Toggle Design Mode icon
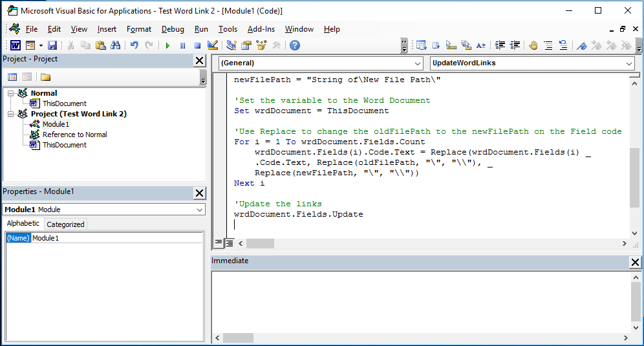 point(212,45)
